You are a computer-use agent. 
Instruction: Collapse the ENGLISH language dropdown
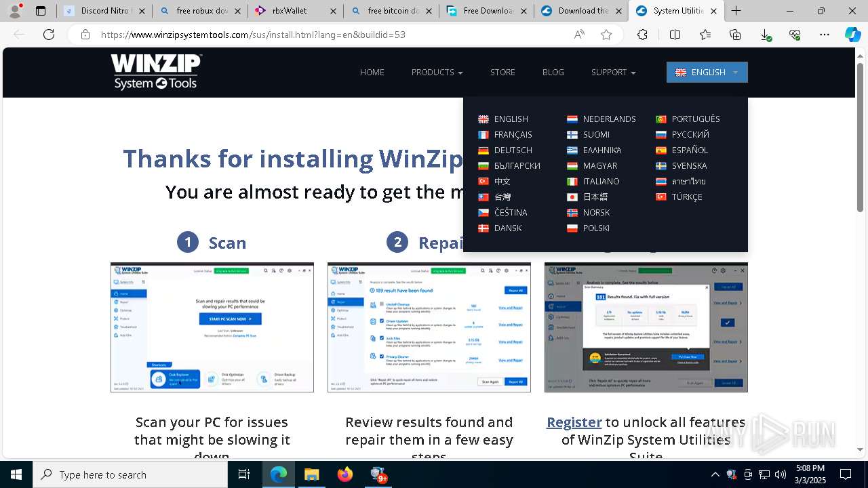pos(707,72)
